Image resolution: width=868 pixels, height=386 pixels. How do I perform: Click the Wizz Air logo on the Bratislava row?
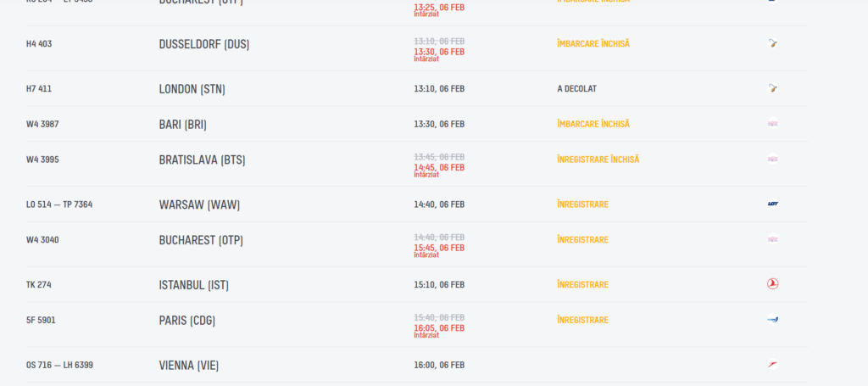[772, 159]
